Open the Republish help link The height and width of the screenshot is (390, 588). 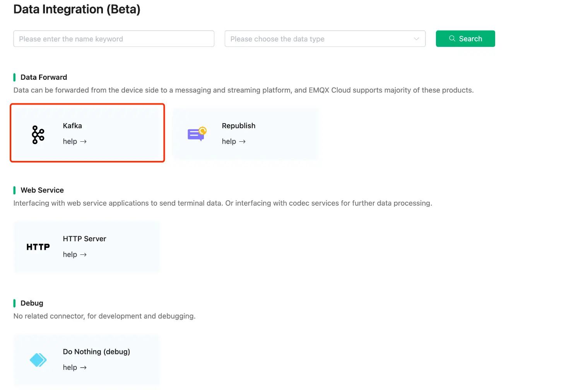(x=234, y=141)
